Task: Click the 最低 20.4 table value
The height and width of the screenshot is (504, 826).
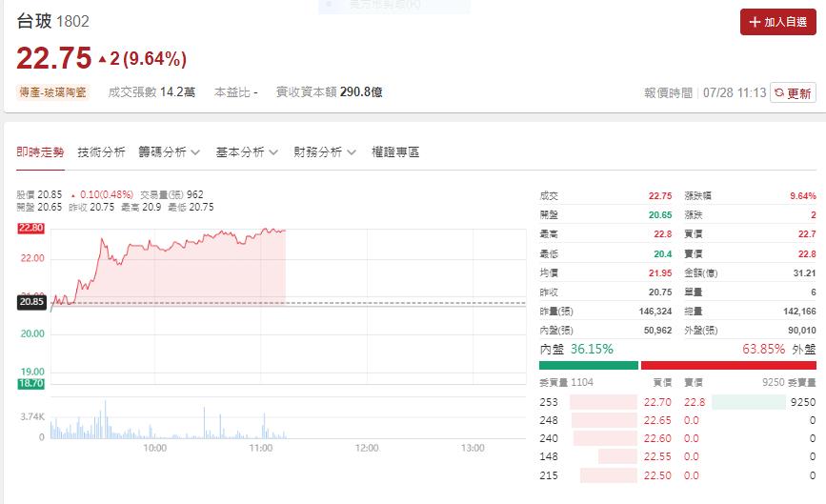Action: (663, 253)
